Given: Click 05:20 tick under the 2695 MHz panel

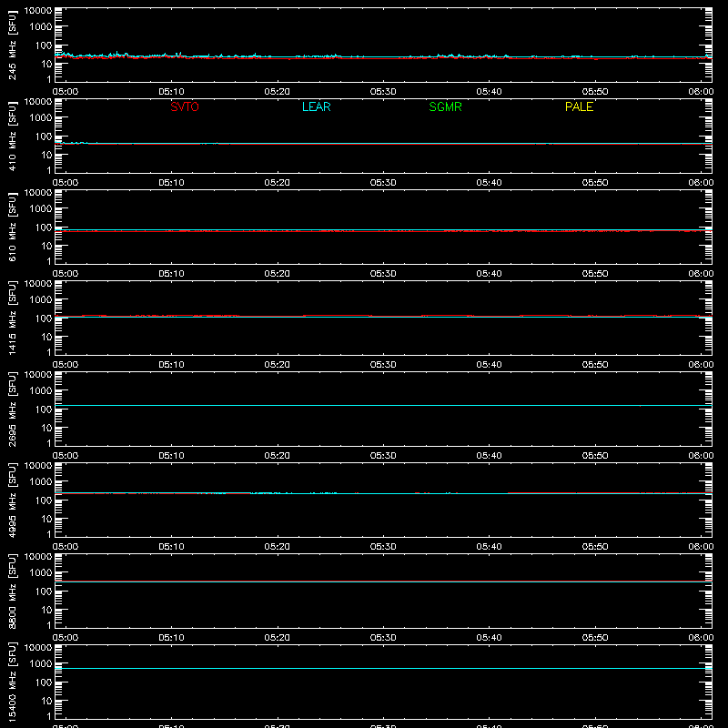Looking at the screenshot, I should pyautogui.click(x=278, y=456).
